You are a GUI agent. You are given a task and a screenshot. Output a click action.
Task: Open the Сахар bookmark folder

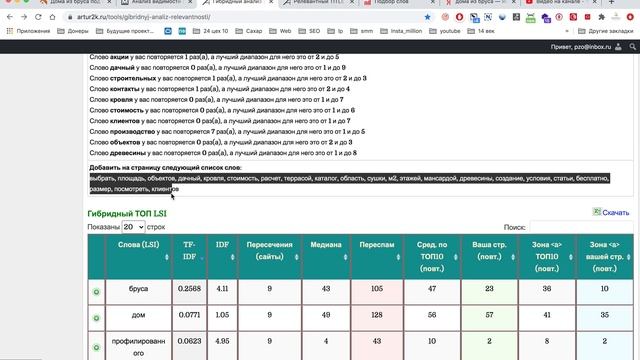[249, 31]
